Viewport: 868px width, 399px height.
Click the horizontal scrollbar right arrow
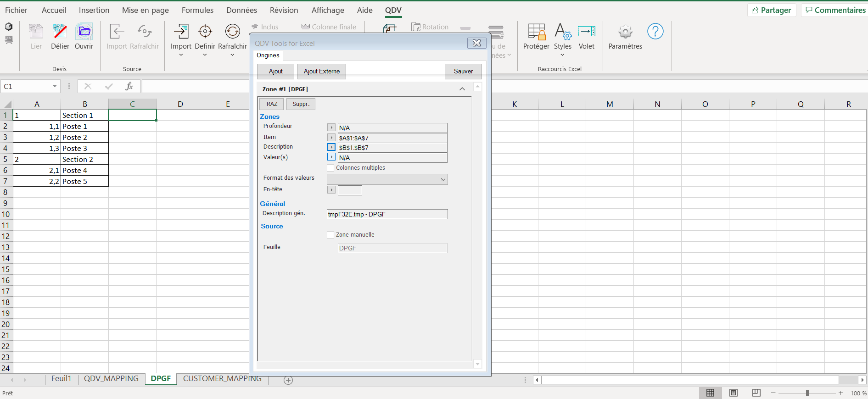click(x=862, y=380)
